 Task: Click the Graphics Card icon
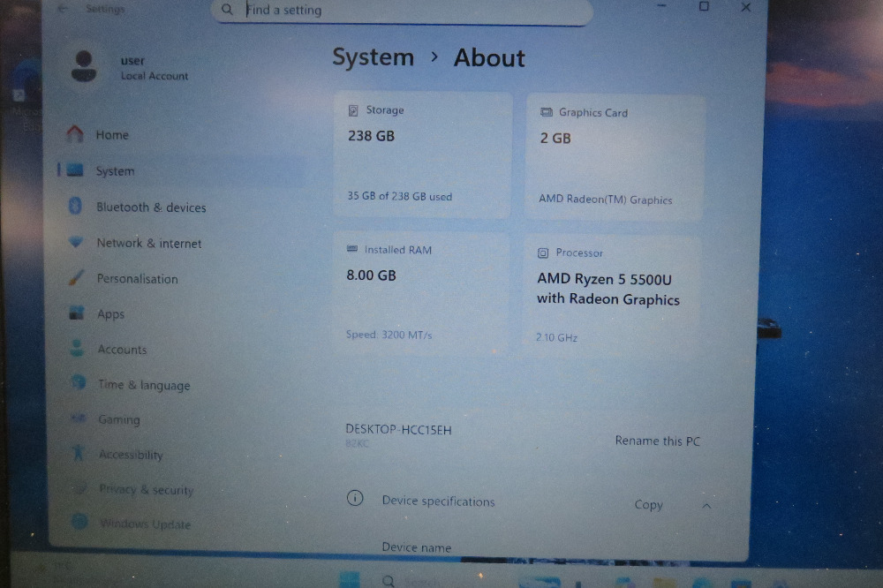(x=547, y=112)
